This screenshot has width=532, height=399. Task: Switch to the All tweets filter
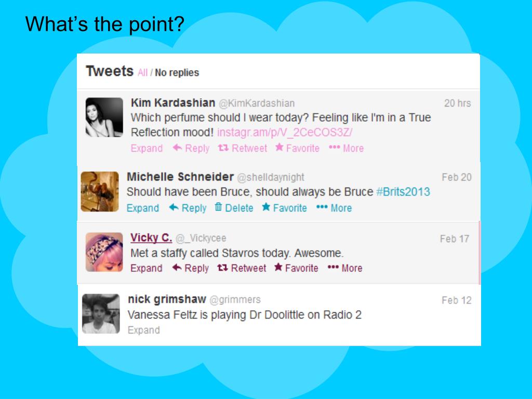coord(142,73)
